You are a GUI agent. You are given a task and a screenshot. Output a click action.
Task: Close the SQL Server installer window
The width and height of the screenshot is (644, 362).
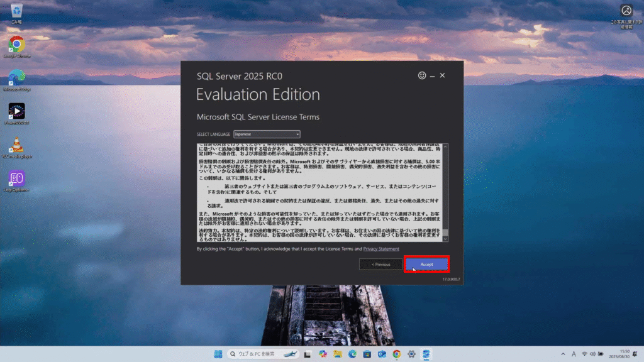pyautogui.click(x=442, y=75)
